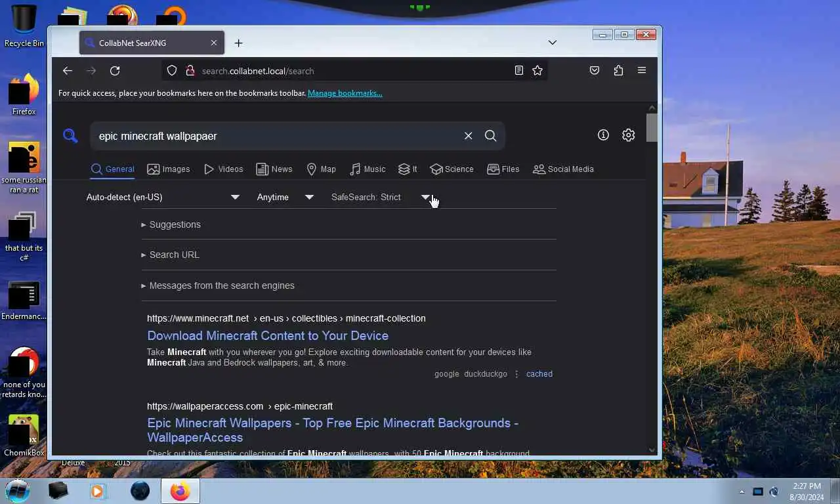
Task: Switch to the Images category
Action: (x=169, y=169)
